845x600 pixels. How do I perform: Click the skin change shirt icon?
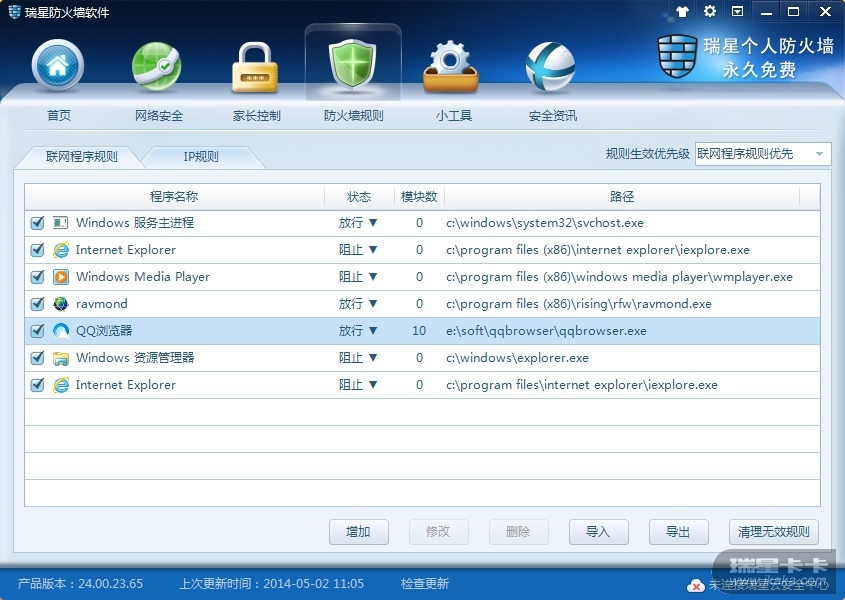(682, 11)
